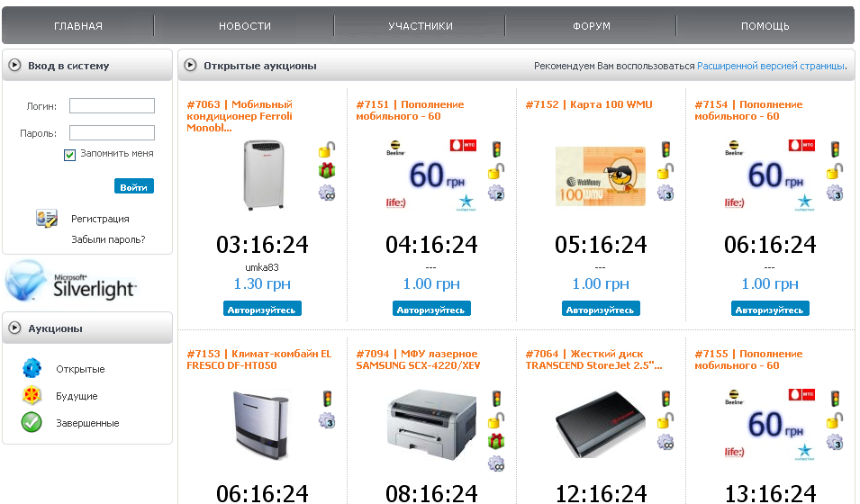This screenshot has height=504, width=860.
Task: Open auction #7063 Мобильный кондиционер title
Action: coord(240,116)
